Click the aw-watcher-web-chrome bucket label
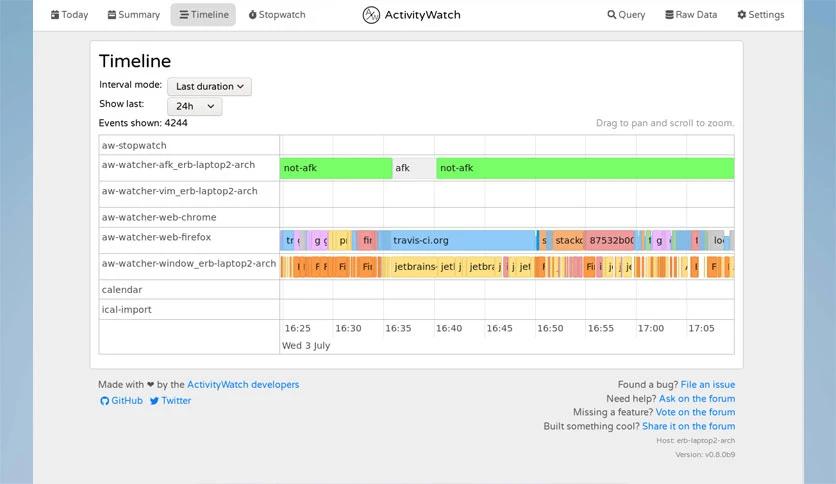836x484 pixels. (x=159, y=217)
